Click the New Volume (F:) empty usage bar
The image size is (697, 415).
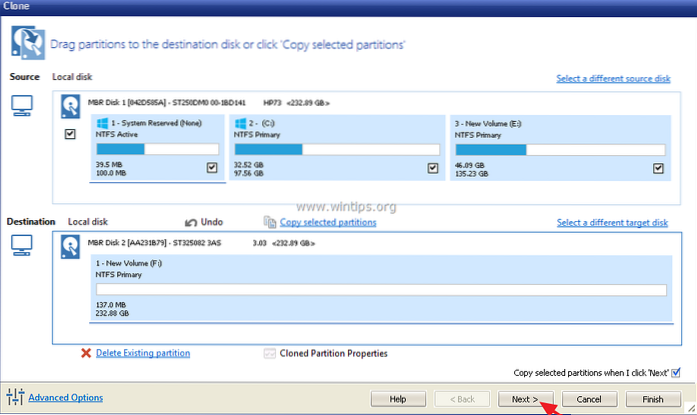tap(381, 290)
